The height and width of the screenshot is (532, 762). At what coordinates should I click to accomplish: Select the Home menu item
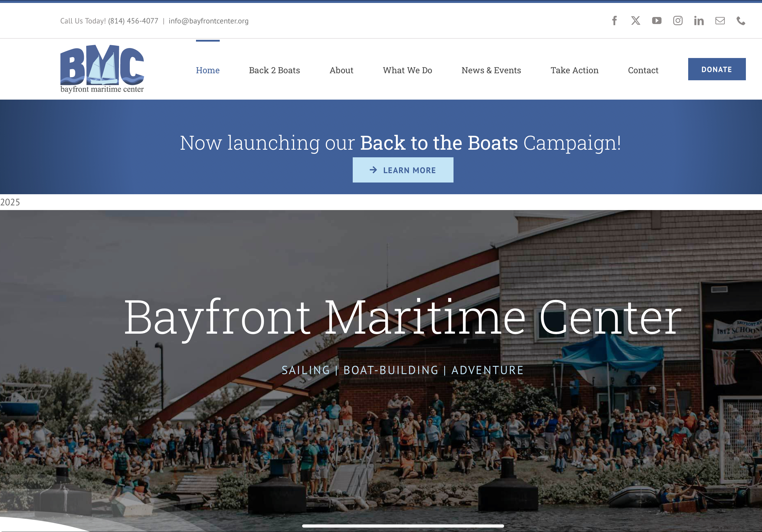pyautogui.click(x=208, y=70)
